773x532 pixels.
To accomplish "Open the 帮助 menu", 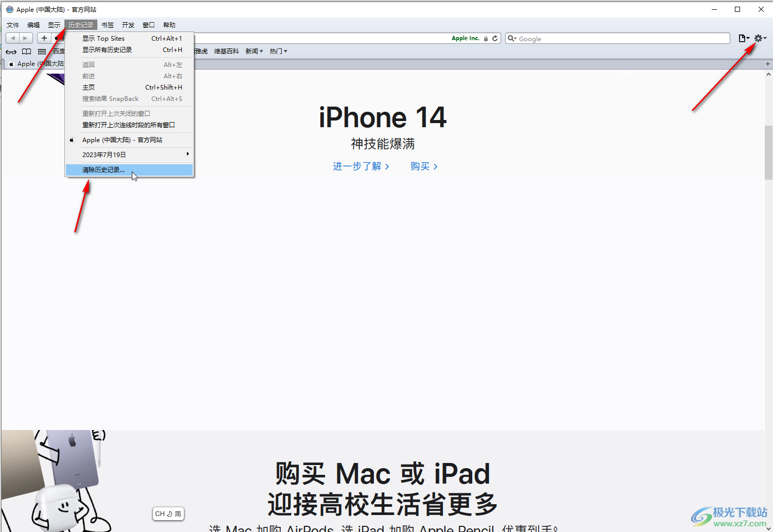I will (x=169, y=25).
